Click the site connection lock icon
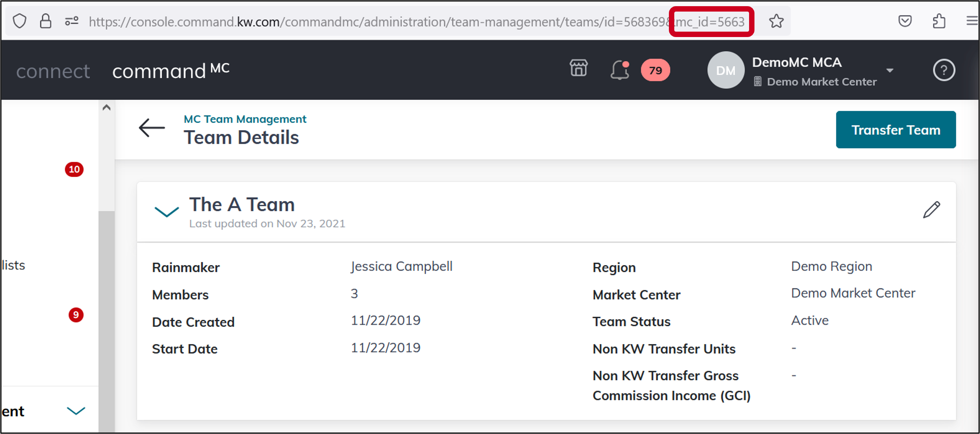Screen dimensions: 980x434 point(46,21)
